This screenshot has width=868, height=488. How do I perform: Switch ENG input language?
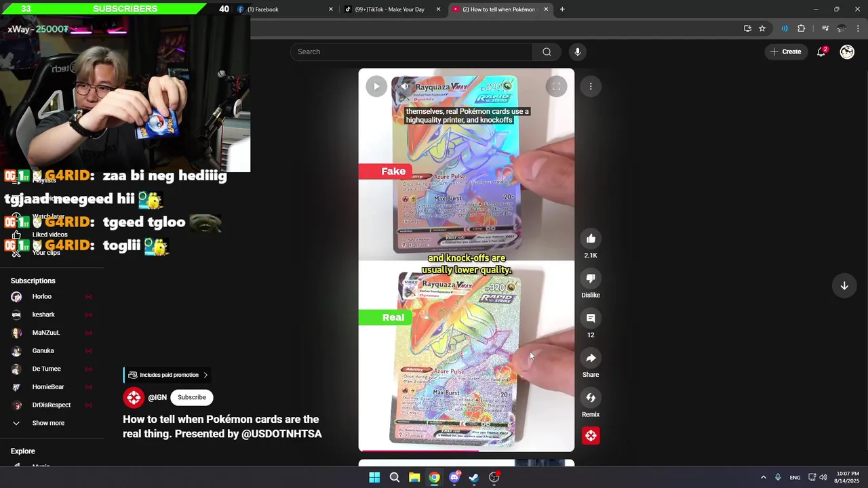pyautogui.click(x=795, y=477)
